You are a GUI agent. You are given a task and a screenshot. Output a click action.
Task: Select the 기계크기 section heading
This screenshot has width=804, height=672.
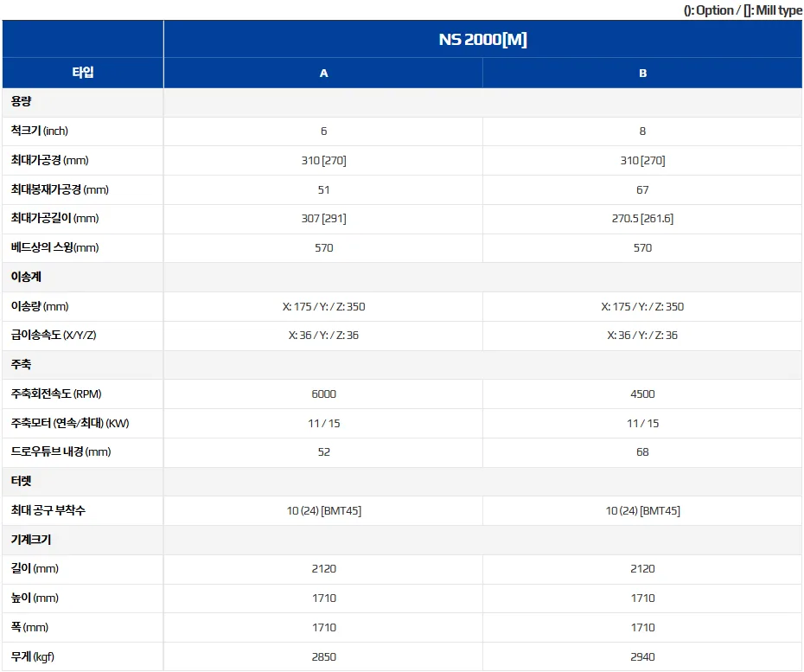point(31,539)
